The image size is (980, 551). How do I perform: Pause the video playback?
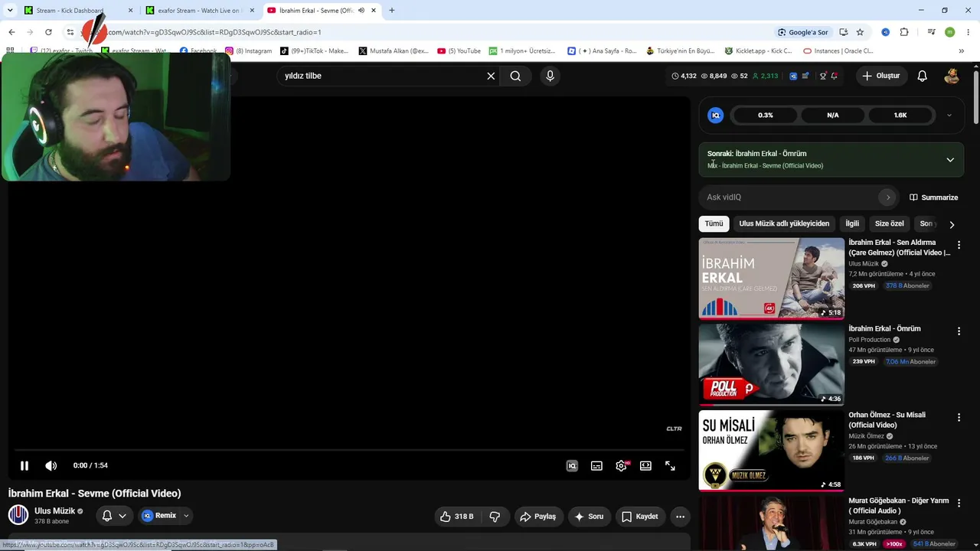[x=24, y=465]
